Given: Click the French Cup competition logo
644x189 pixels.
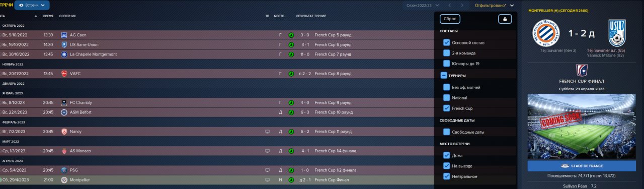Looking at the screenshot, I should (581, 70).
